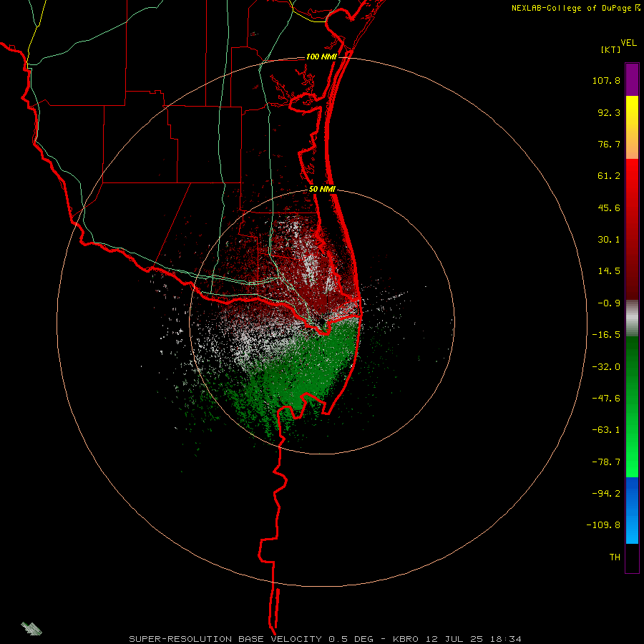644x644 pixels.
Task: Click SUPER-RESOLUTION BASE VELOCITY caption text
Action: tap(225, 639)
